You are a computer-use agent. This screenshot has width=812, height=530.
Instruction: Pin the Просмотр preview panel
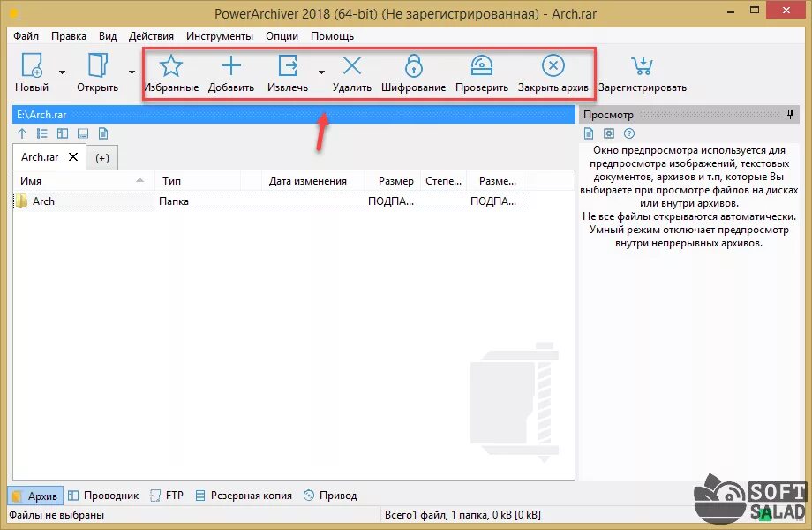point(790,115)
